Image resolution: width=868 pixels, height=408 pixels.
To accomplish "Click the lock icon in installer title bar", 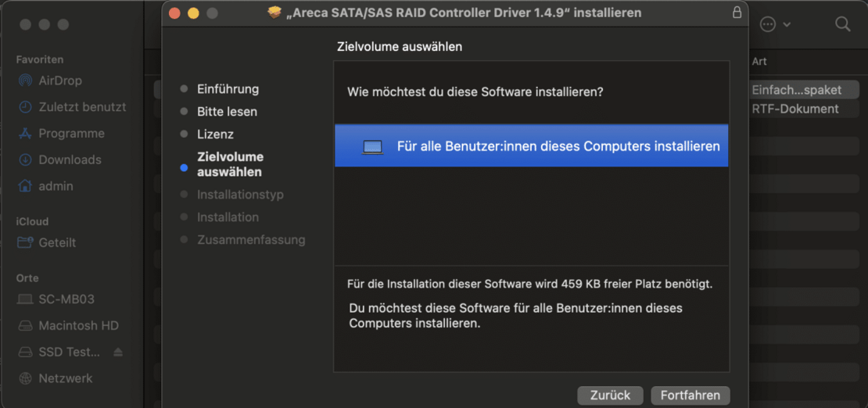I will point(737,13).
